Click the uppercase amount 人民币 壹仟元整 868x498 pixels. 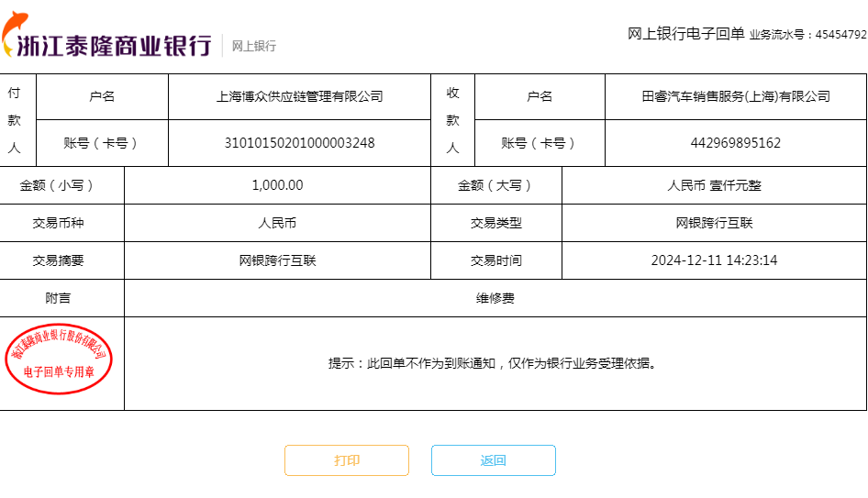714,185
